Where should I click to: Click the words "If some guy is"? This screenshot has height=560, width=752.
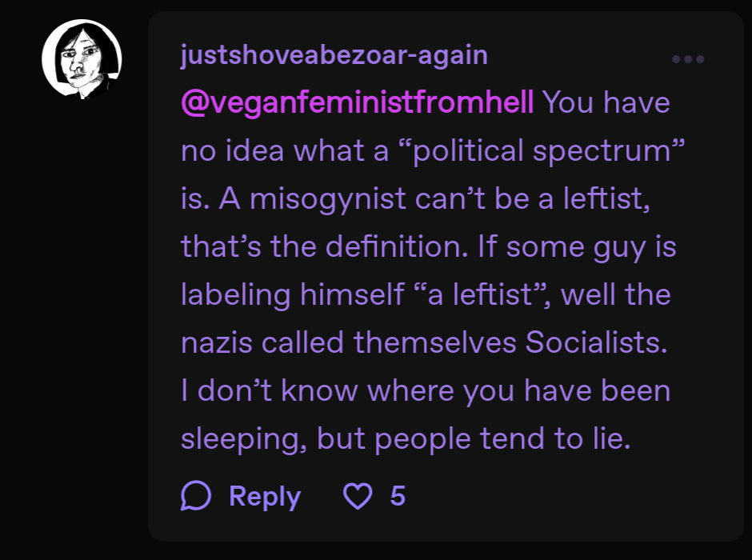(577, 247)
